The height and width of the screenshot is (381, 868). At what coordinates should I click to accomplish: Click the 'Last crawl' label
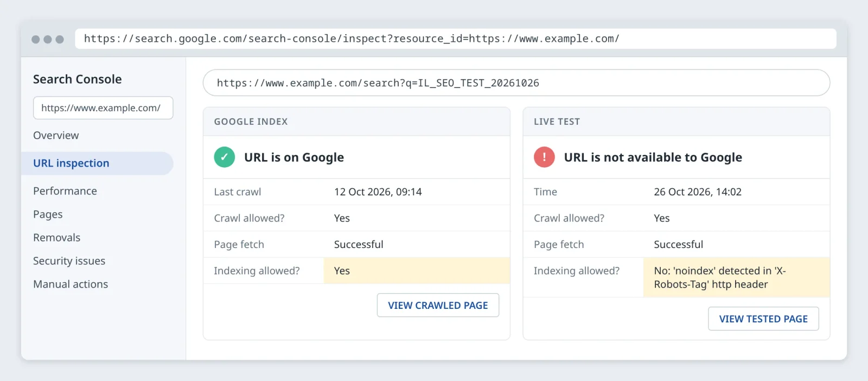(237, 192)
